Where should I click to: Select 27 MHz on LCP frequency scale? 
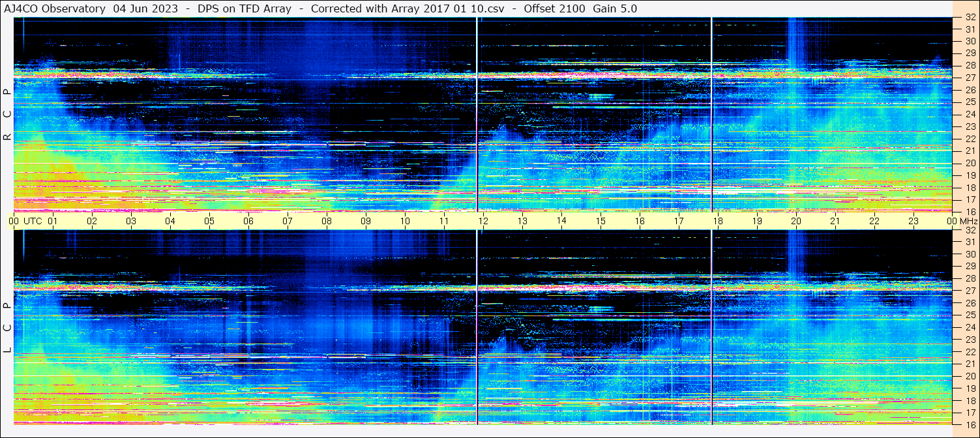pos(970,291)
